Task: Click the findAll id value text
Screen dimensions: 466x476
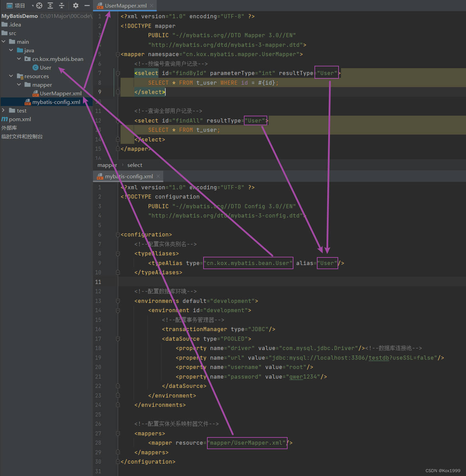Action: 188,121
